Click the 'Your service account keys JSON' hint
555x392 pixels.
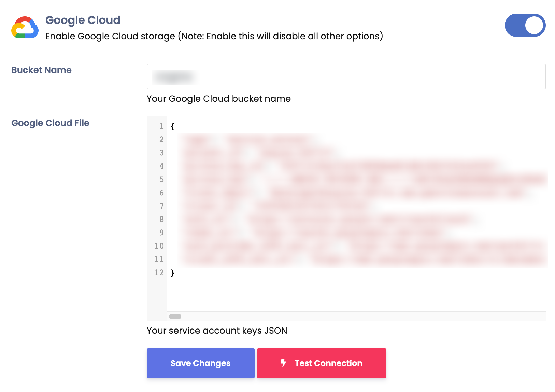click(217, 331)
